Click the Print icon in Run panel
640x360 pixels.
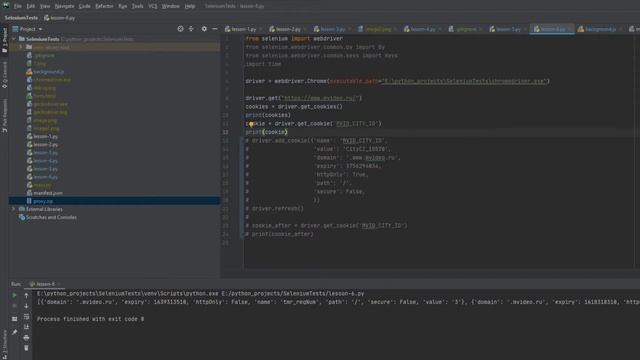click(x=26, y=338)
